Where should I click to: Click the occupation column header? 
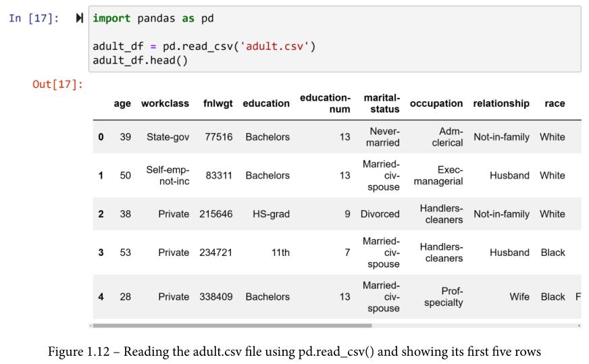click(x=436, y=103)
